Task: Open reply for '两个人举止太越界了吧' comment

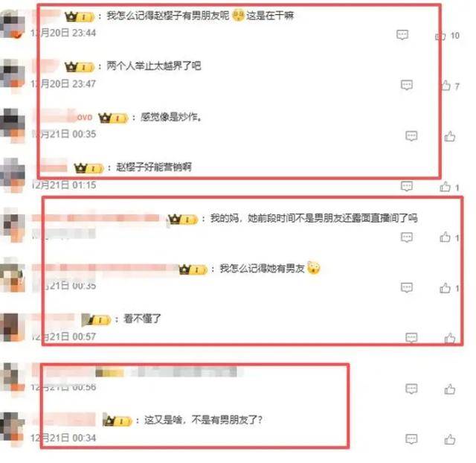Action: (407, 85)
